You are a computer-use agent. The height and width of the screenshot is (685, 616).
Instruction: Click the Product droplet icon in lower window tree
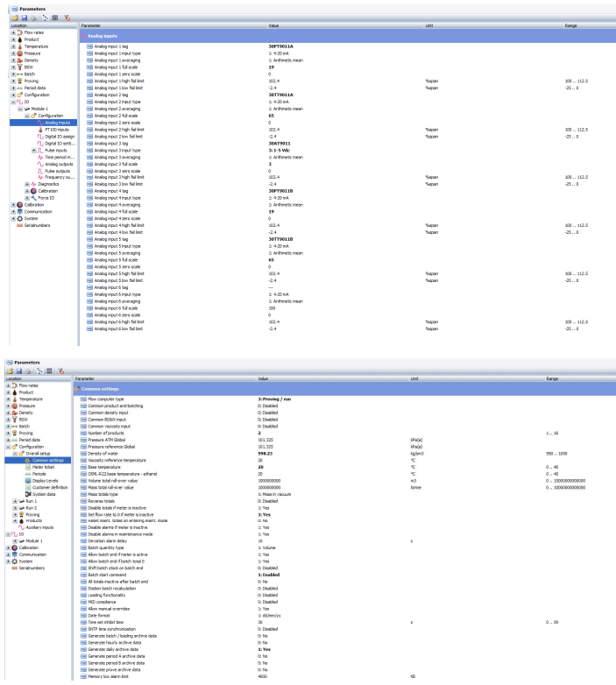[14, 392]
